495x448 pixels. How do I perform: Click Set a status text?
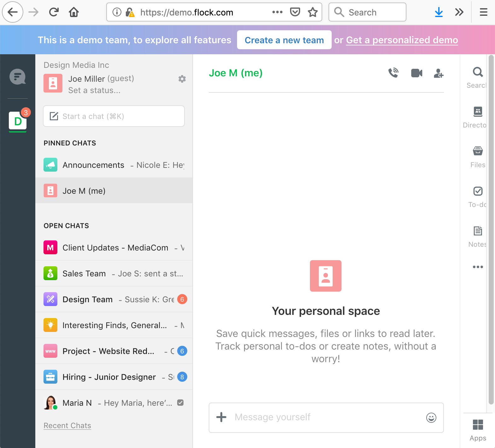(x=94, y=90)
